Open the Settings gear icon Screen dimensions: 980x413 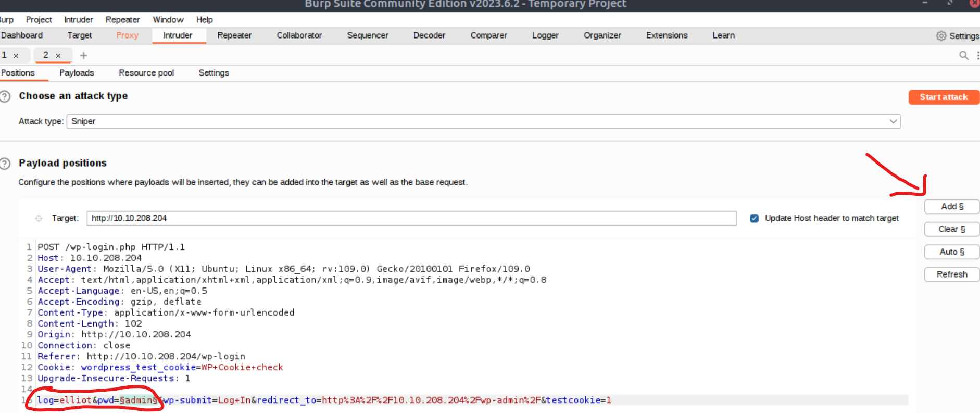coord(941,36)
